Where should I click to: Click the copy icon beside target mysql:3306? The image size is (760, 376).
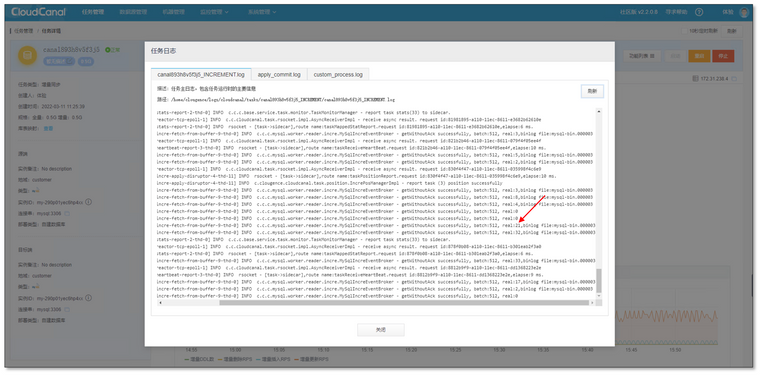67,309
